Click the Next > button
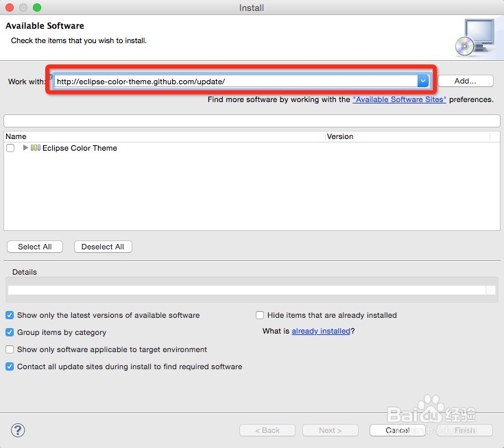The image size is (504, 448). coord(330,430)
